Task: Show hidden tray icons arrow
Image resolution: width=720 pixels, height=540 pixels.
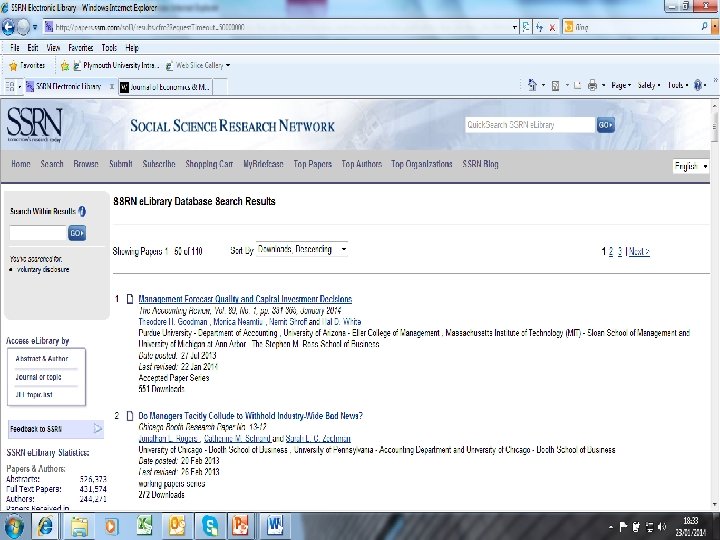Action: 611,527
